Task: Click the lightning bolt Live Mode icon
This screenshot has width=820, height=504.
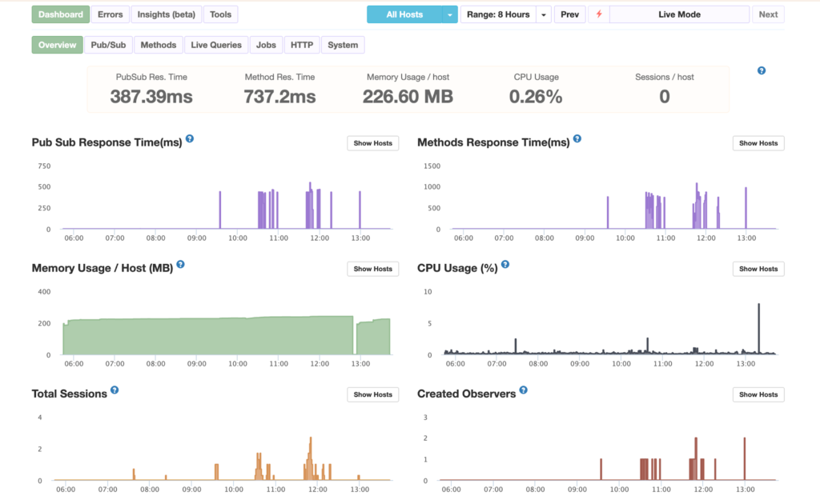Action: pyautogui.click(x=598, y=14)
